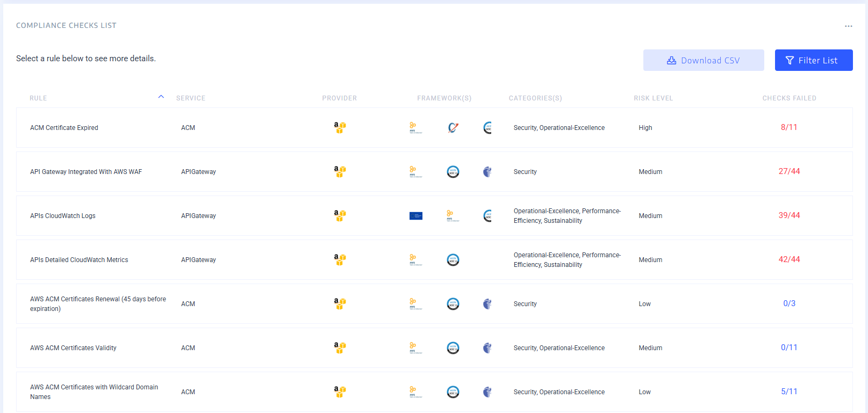
Task: Click APIGateway service in APIs CloudWatch Logs row
Action: pos(198,216)
